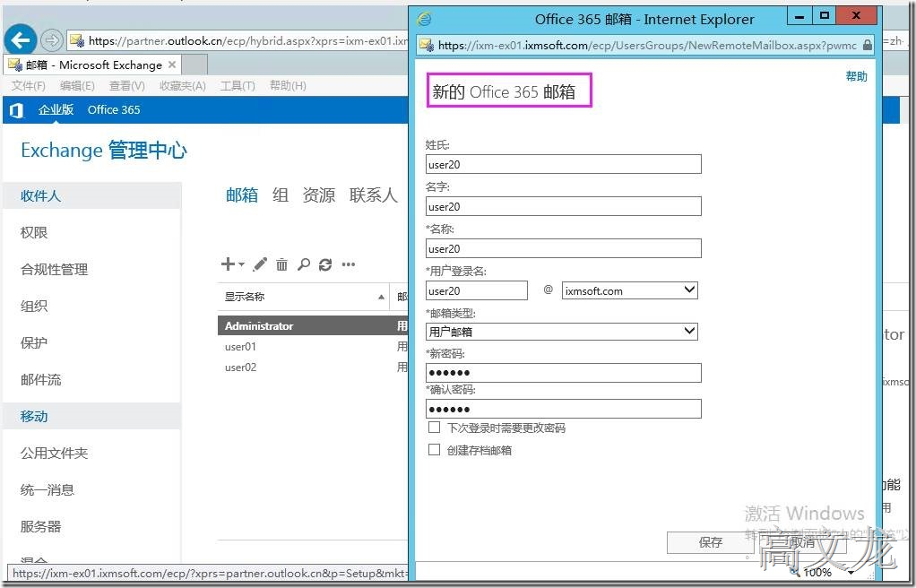Select the Administrator row in mailbox list
The height and width of the screenshot is (588, 916).
coord(313,325)
